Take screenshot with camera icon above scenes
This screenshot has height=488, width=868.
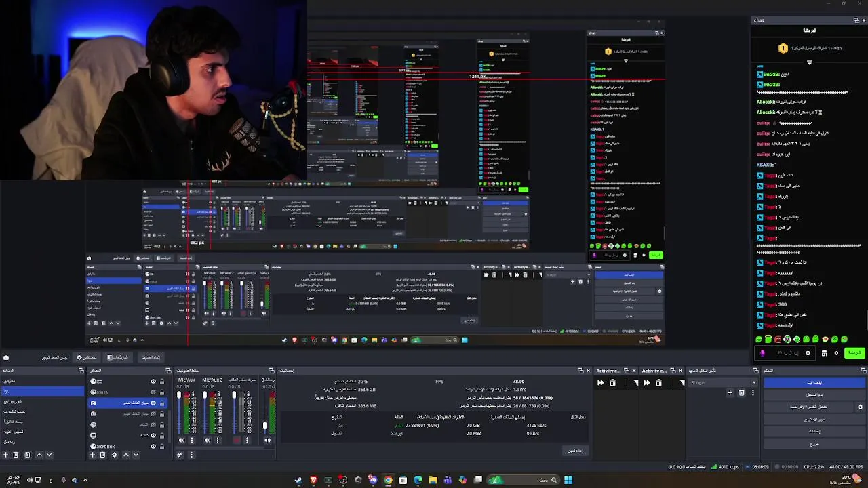[6, 357]
